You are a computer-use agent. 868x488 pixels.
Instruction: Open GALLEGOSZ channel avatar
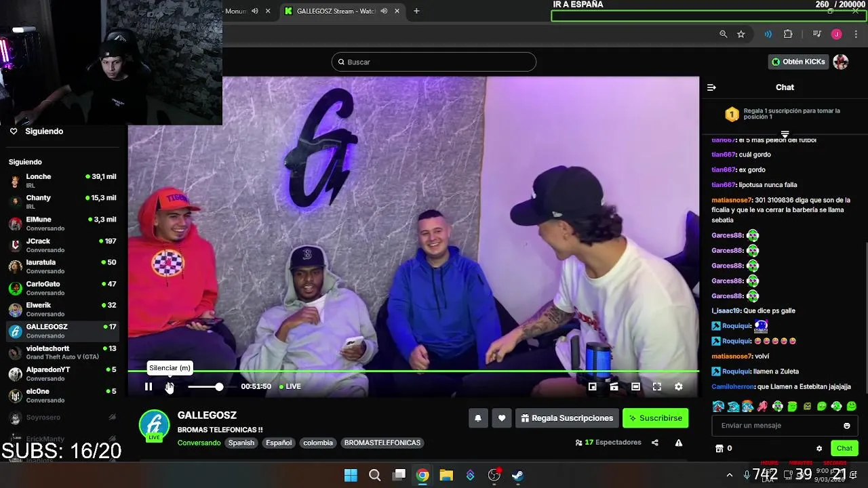(x=154, y=425)
